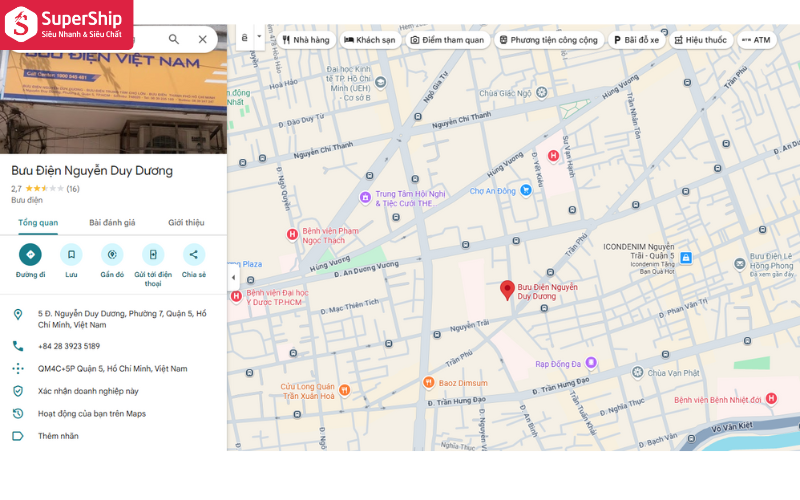The width and height of the screenshot is (800, 500).
Task: Filter map by Hiệu thuốc
Action: pyautogui.click(x=701, y=40)
